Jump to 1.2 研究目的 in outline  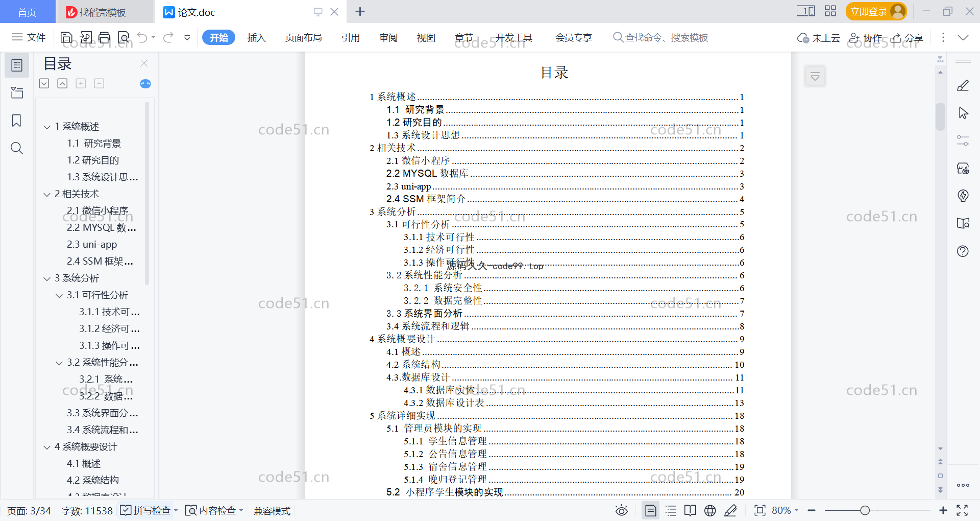(x=93, y=160)
